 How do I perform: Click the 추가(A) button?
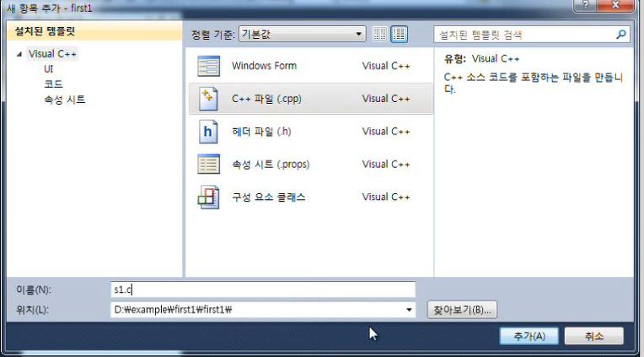[529, 337]
